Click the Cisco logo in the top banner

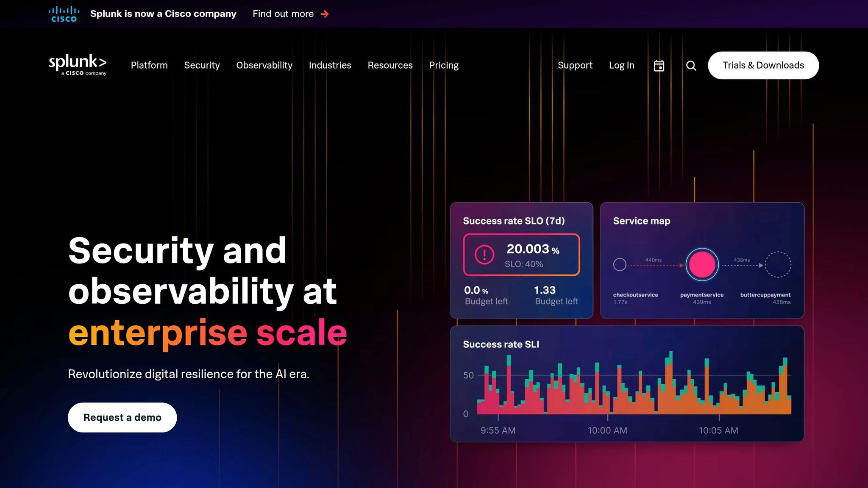click(64, 13)
